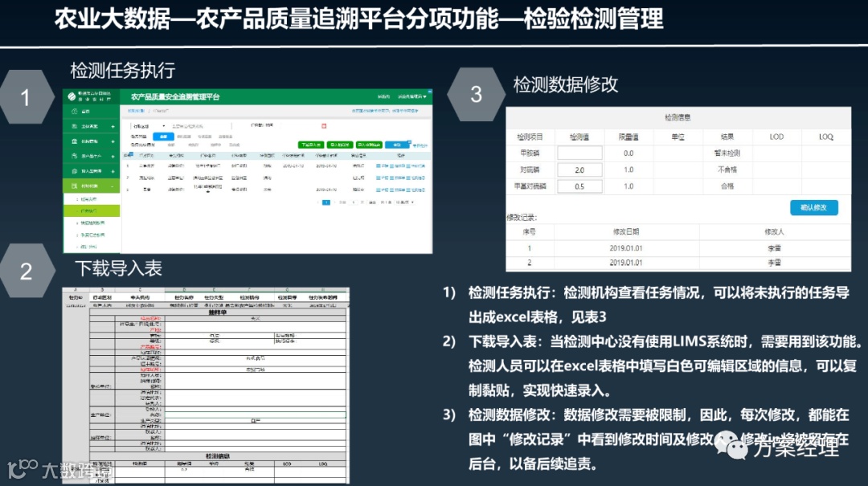Open the red calendar date picker icon
The image size is (868, 486).
point(324,126)
